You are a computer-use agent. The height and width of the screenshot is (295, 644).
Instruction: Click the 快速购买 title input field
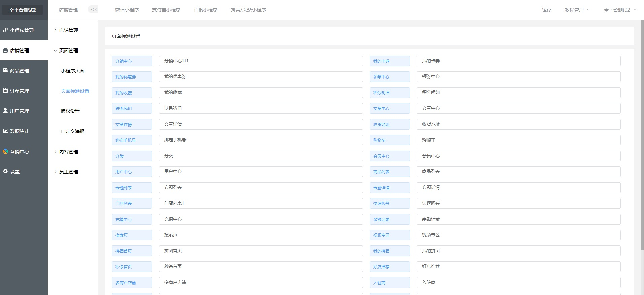click(519, 203)
